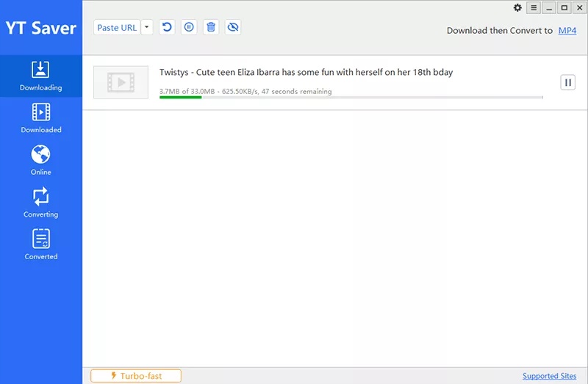This screenshot has width=588, height=384.
Task: Toggle private mode eye icon
Action: pyautogui.click(x=233, y=27)
